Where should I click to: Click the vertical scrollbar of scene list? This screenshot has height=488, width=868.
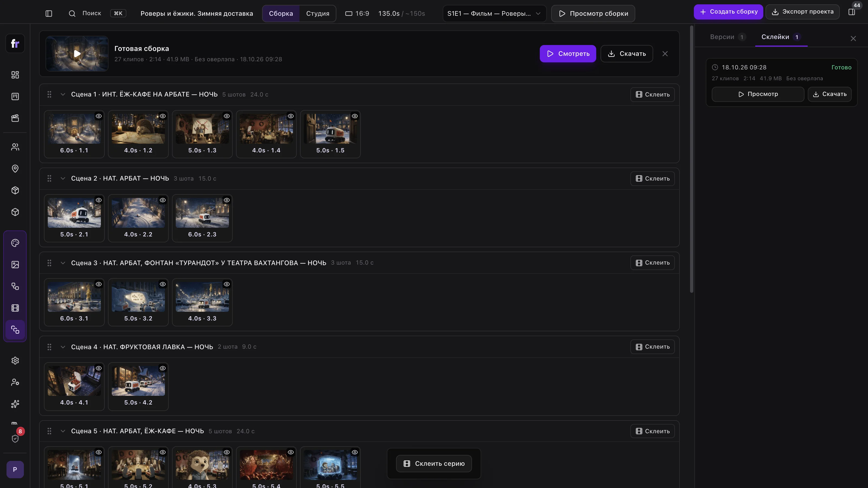coord(691,159)
